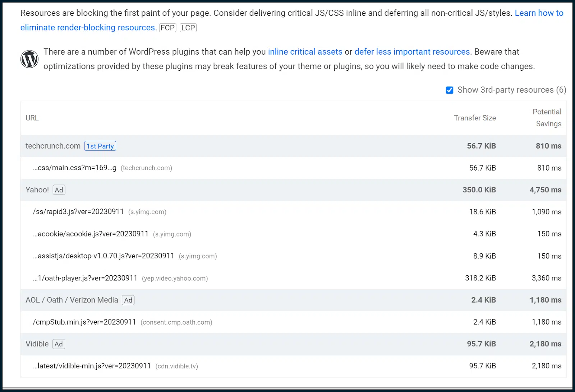Open the main.css resource URL

click(75, 168)
